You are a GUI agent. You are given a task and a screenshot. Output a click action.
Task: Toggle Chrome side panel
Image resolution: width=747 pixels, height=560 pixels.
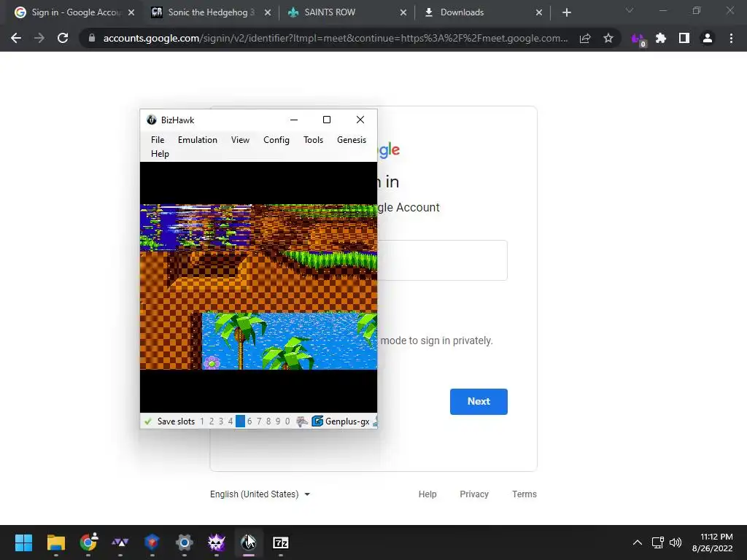click(684, 38)
